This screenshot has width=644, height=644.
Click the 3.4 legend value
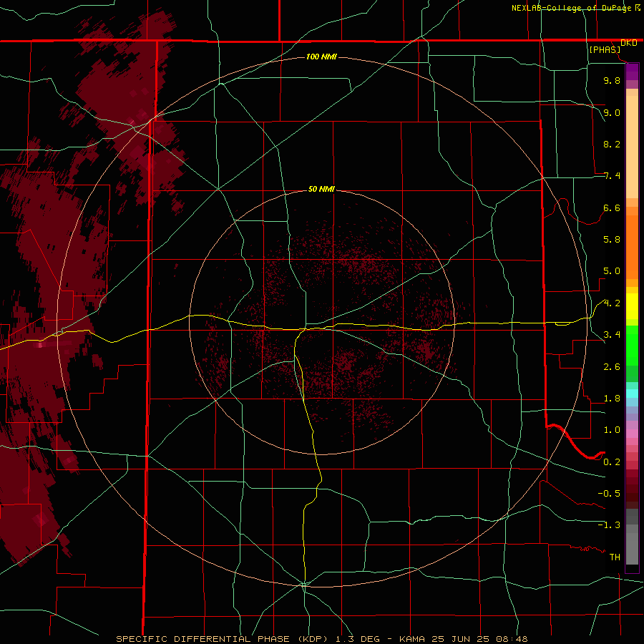tap(612, 335)
